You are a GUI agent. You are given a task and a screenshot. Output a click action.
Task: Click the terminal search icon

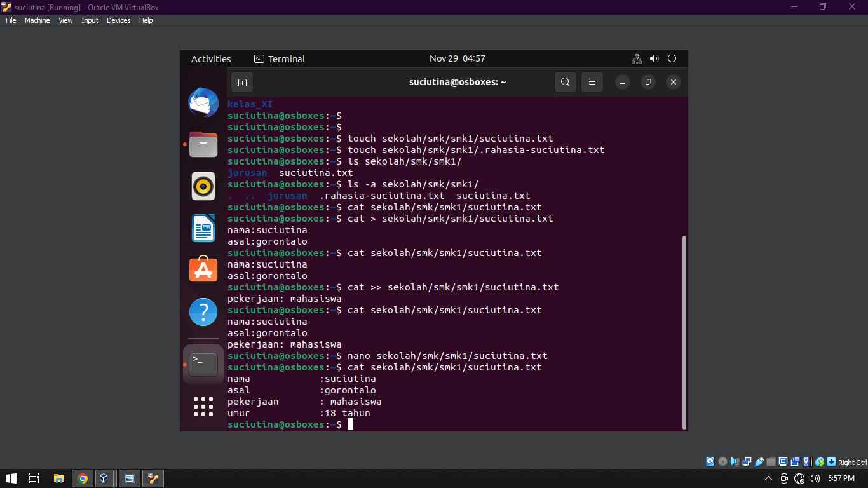pyautogui.click(x=566, y=82)
